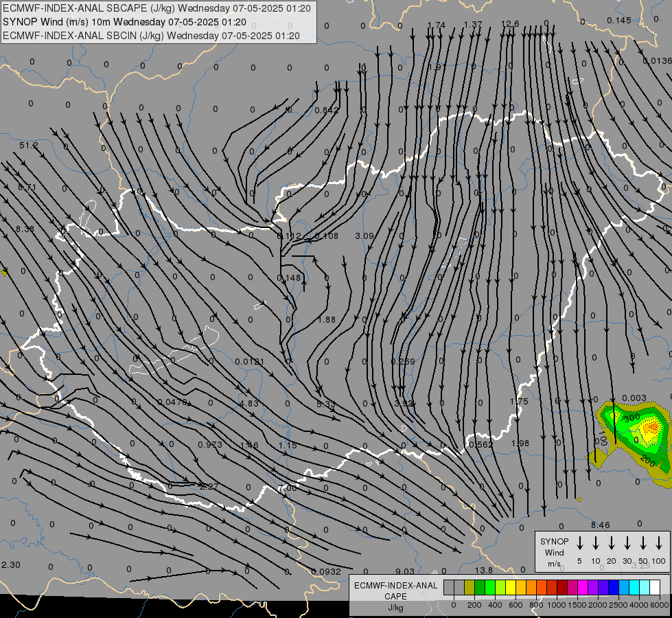Click the 13.8 value on the map

(x=483, y=571)
